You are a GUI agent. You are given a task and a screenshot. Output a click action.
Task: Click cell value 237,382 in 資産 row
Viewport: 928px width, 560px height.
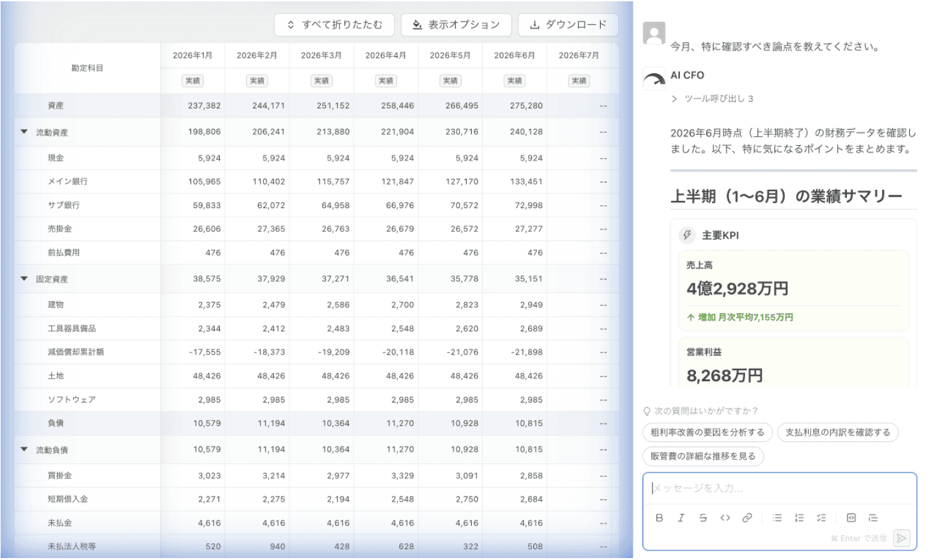point(204,106)
